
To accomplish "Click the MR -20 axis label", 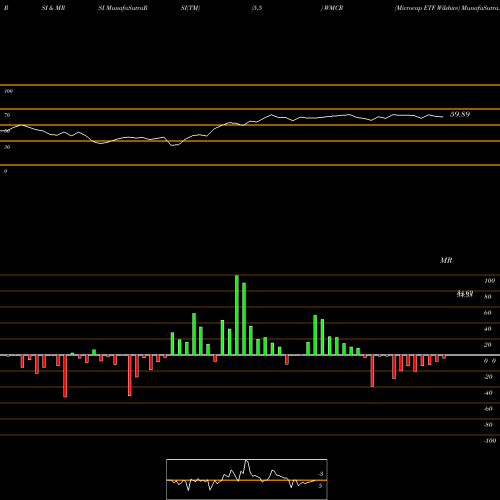I will 488,377.
